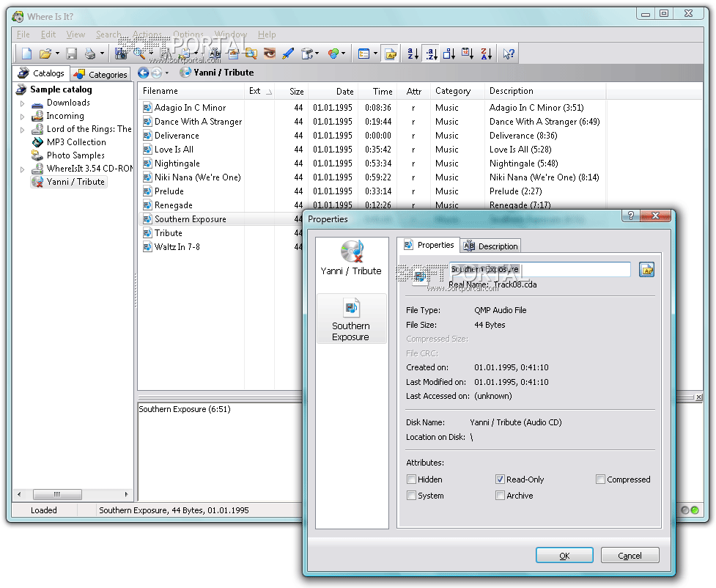This screenshot has height=588, width=716.
Task: Click the What's This help pointer icon
Action: (x=509, y=54)
